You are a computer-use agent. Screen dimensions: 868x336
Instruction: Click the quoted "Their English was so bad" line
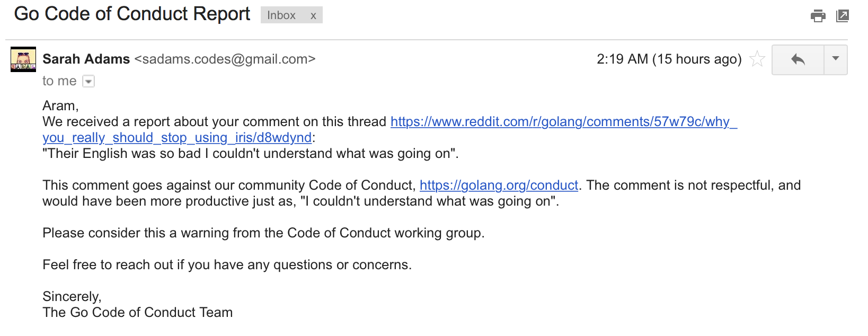pos(250,154)
